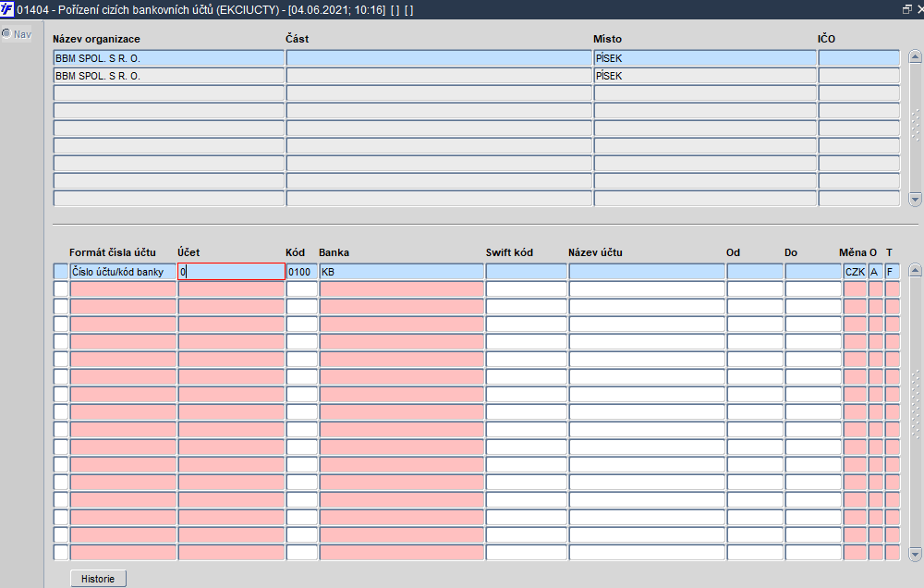
Task: Click the Banka field showing KB
Action: click(x=401, y=271)
